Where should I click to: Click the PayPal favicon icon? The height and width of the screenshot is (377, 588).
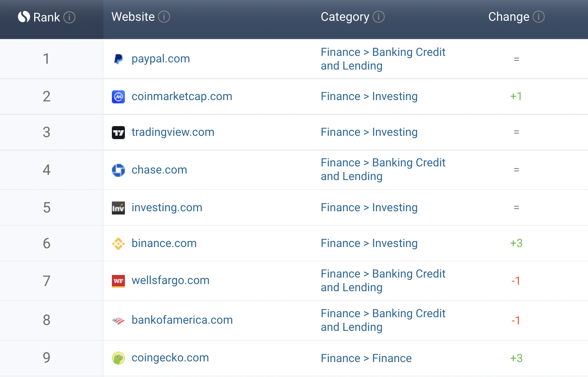pos(118,59)
